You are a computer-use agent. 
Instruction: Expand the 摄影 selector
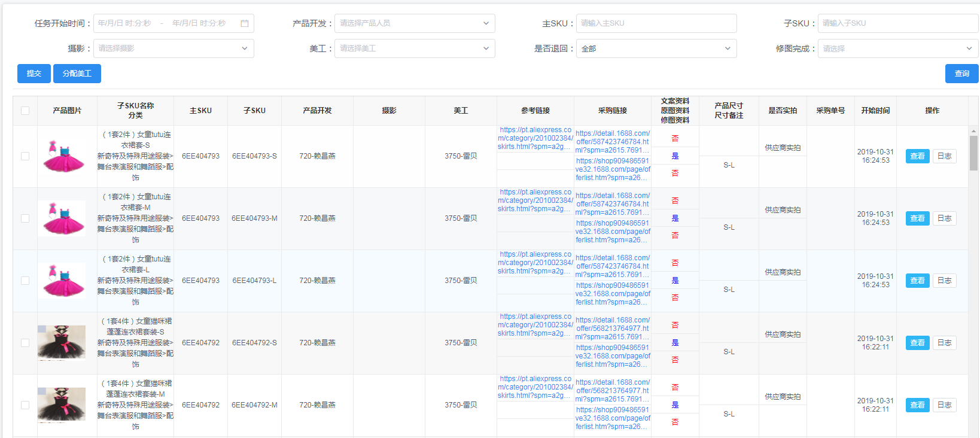[174, 48]
